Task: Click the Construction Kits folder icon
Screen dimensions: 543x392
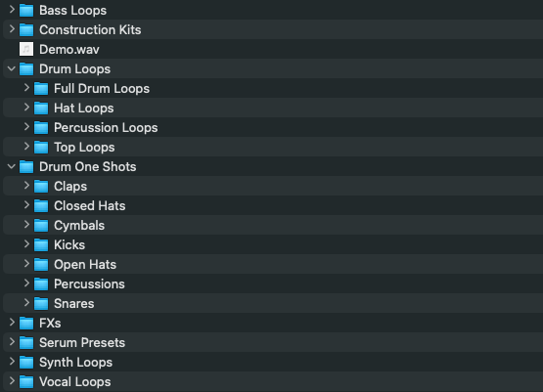Action: (26, 29)
